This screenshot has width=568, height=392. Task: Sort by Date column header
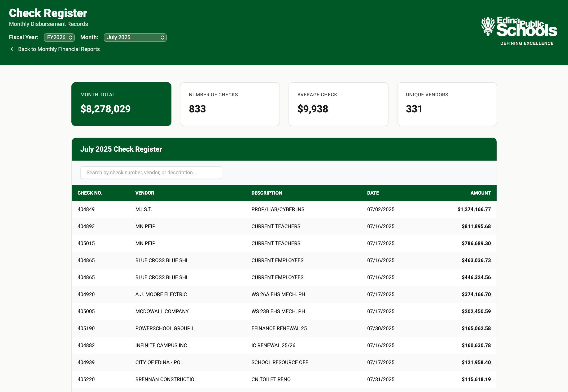(x=373, y=193)
